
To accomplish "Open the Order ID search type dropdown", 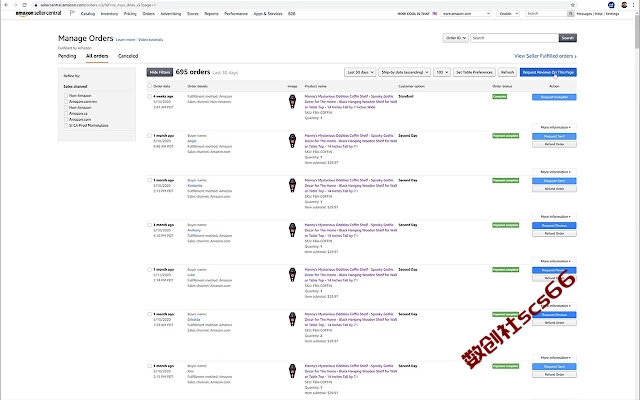I will (x=456, y=38).
